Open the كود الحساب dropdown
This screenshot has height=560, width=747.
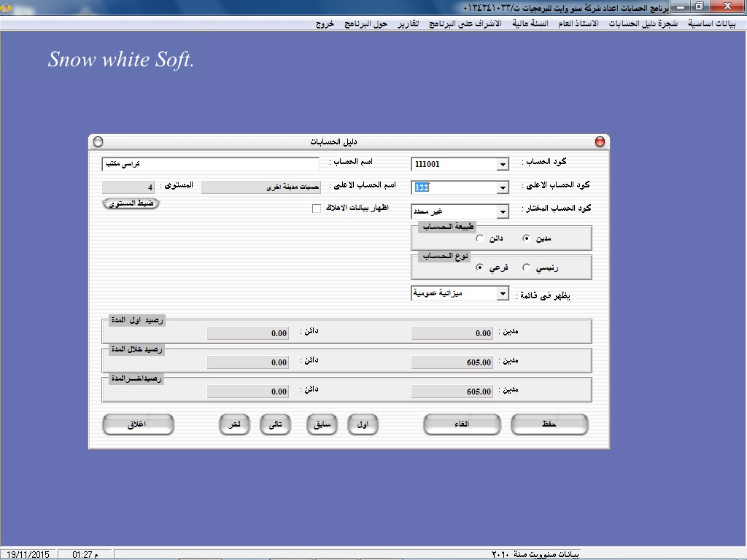tap(502, 165)
